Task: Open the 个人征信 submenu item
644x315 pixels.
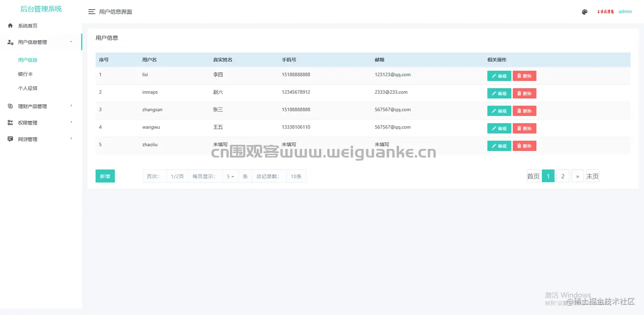Action: click(x=28, y=88)
